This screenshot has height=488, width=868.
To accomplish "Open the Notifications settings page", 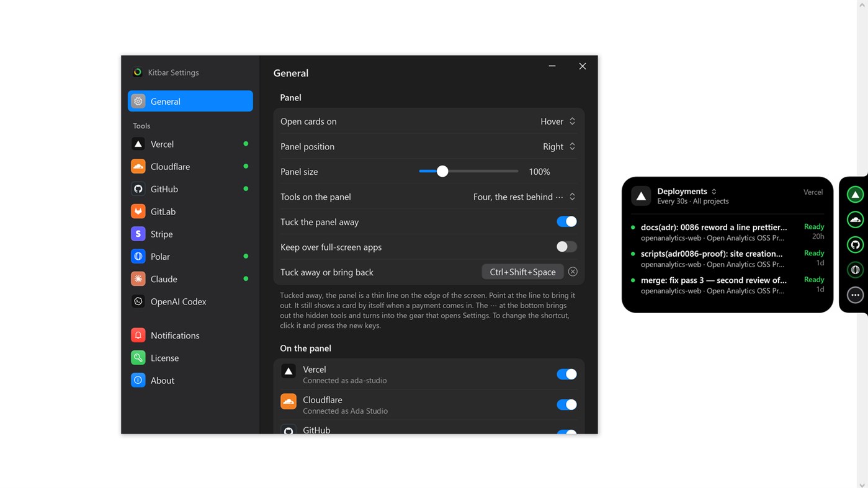I will tap(190, 335).
